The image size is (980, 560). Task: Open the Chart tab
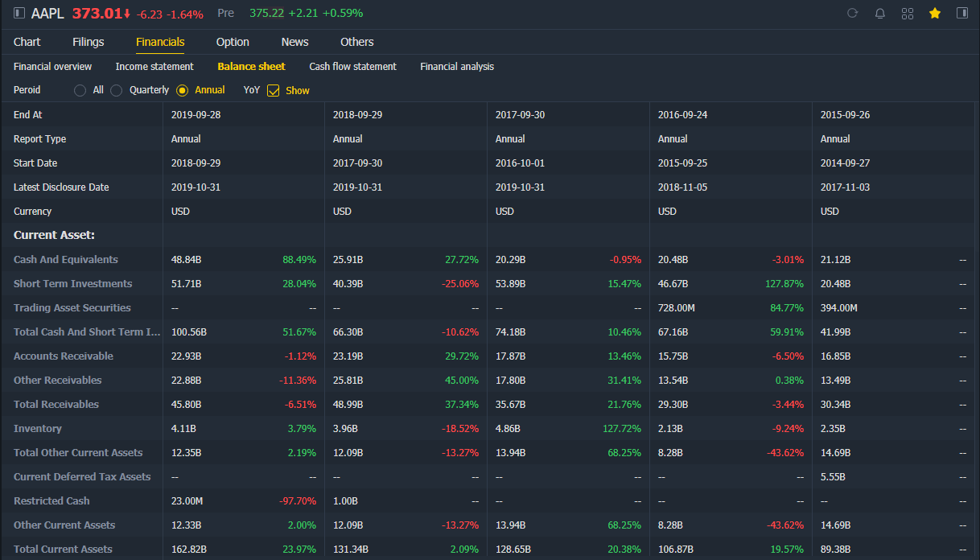coord(27,42)
